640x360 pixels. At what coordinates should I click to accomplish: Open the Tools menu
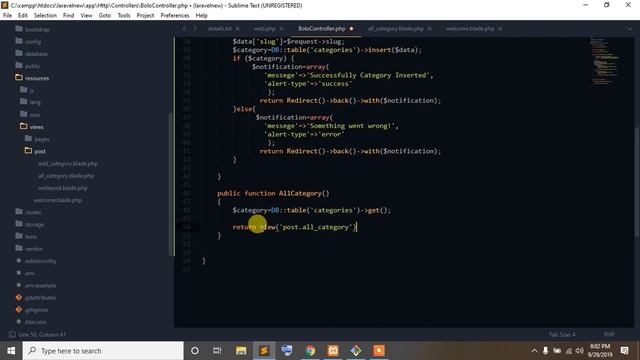(124, 16)
